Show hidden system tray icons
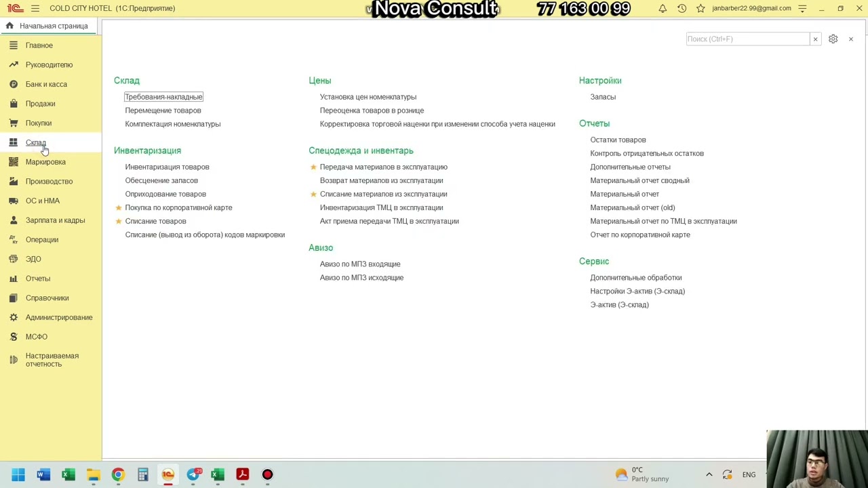 (x=709, y=474)
